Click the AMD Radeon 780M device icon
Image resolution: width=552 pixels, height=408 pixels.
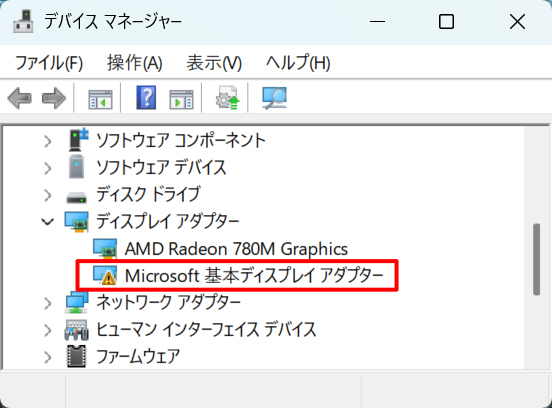click(x=105, y=249)
